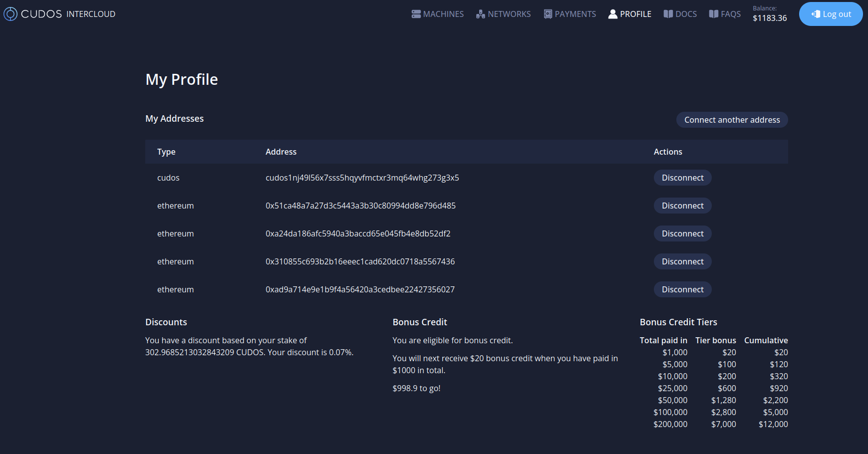Open the PAYMENTS section
Image resolution: width=868 pixels, height=454 pixels.
(x=570, y=14)
